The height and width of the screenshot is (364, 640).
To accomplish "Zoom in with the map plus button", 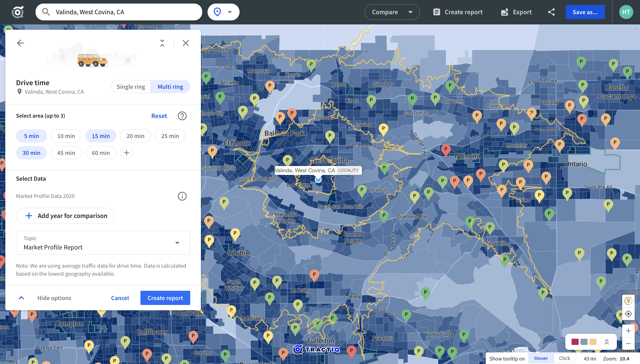I will click(x=628, y=331).
